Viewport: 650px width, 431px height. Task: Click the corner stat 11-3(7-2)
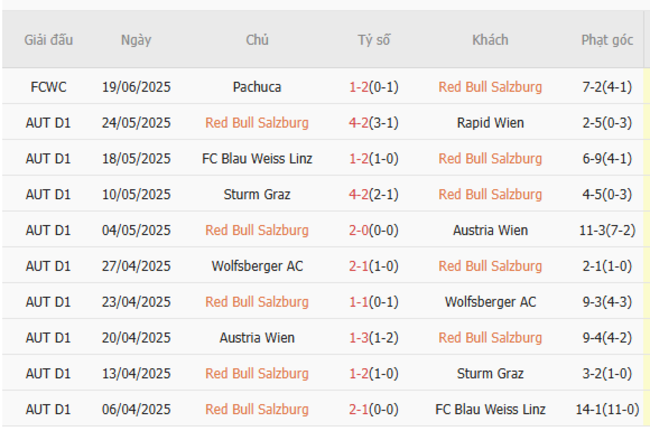coord(607,230)
